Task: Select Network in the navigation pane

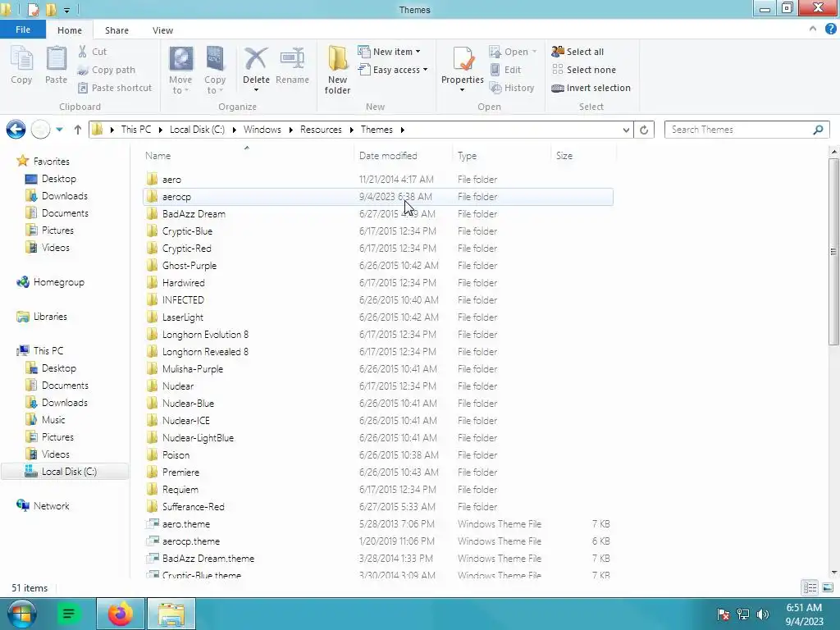Action: 51,505
